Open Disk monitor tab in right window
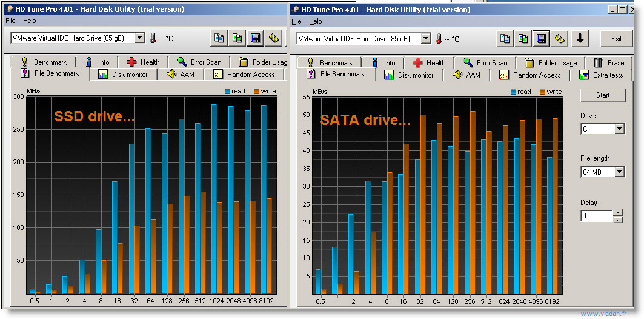This screenshot has height=319, width=644. (x=410, y=75)
